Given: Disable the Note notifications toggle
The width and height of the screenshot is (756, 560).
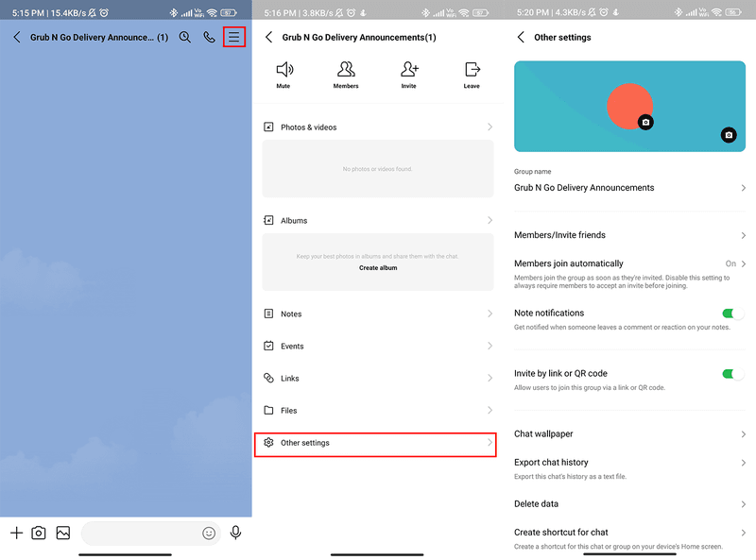Looking at the screenshot, I should point(732,314).
